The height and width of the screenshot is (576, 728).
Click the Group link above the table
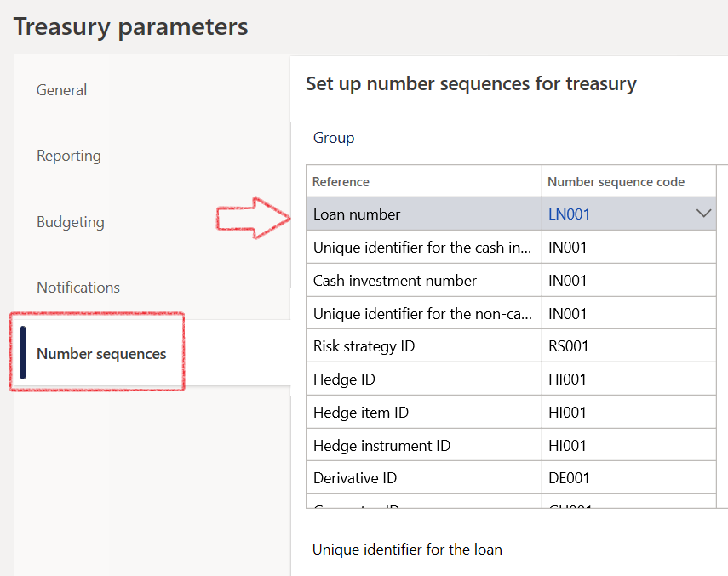point(334,138)
